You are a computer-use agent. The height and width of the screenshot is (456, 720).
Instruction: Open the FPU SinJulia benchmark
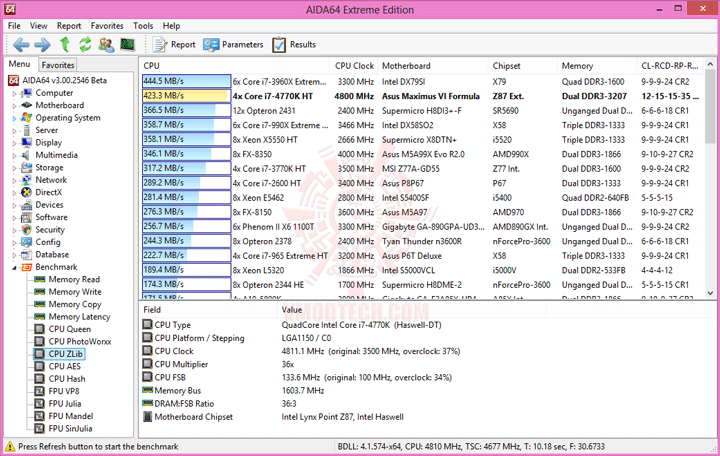coord(70,428)
